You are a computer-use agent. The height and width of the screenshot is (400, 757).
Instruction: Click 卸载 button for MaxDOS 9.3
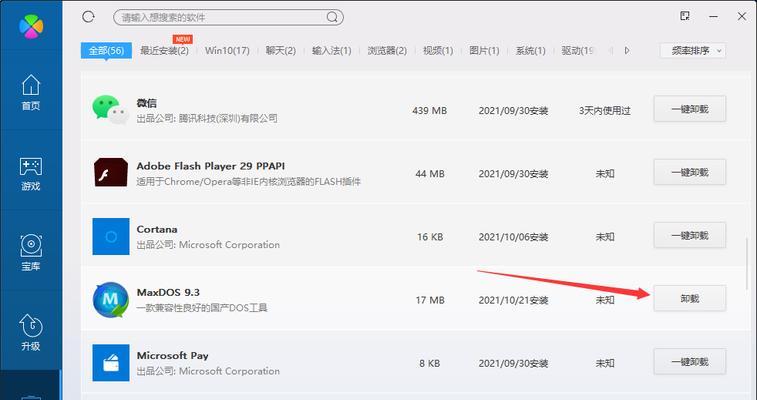click(689, 299)
